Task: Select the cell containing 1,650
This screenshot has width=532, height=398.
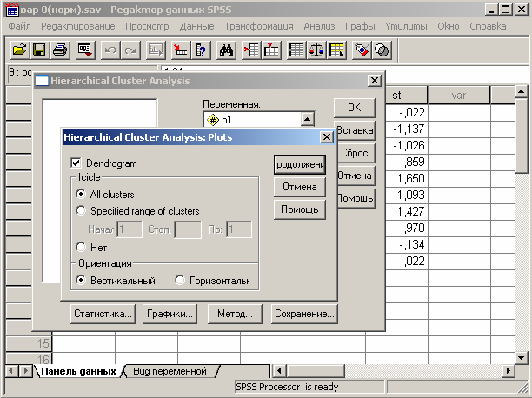Action: pyautogui.click(x=406, y=178)
